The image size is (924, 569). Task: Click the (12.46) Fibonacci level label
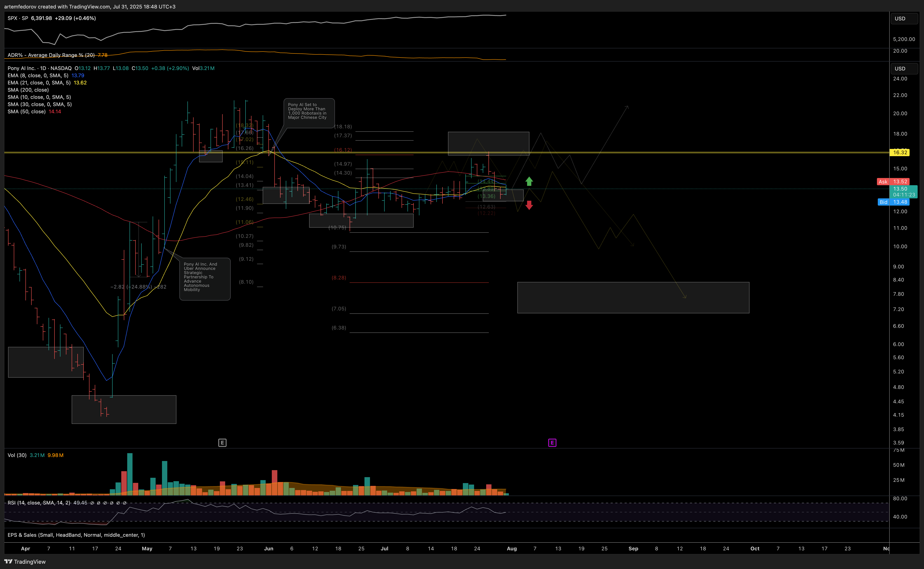[244, 199]
